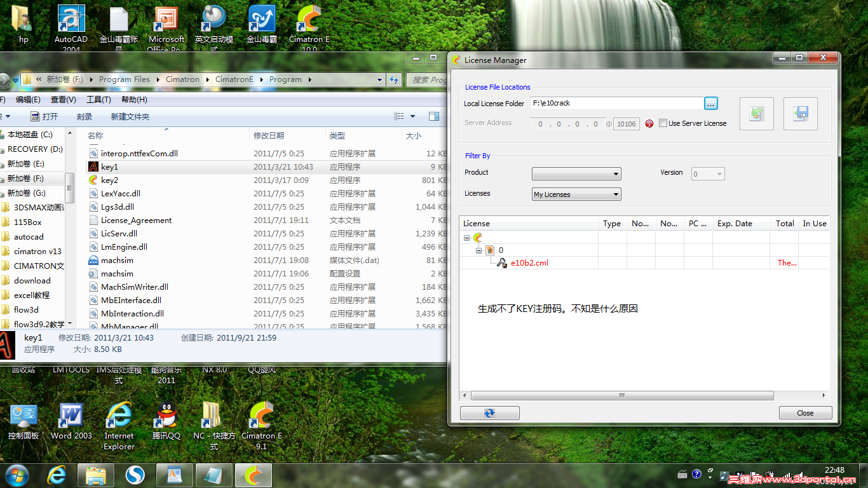This screenshot has width=868, height=488.
Task: Open Microsoft Office PowerPoint desktop icon
Action: point(166,28)
